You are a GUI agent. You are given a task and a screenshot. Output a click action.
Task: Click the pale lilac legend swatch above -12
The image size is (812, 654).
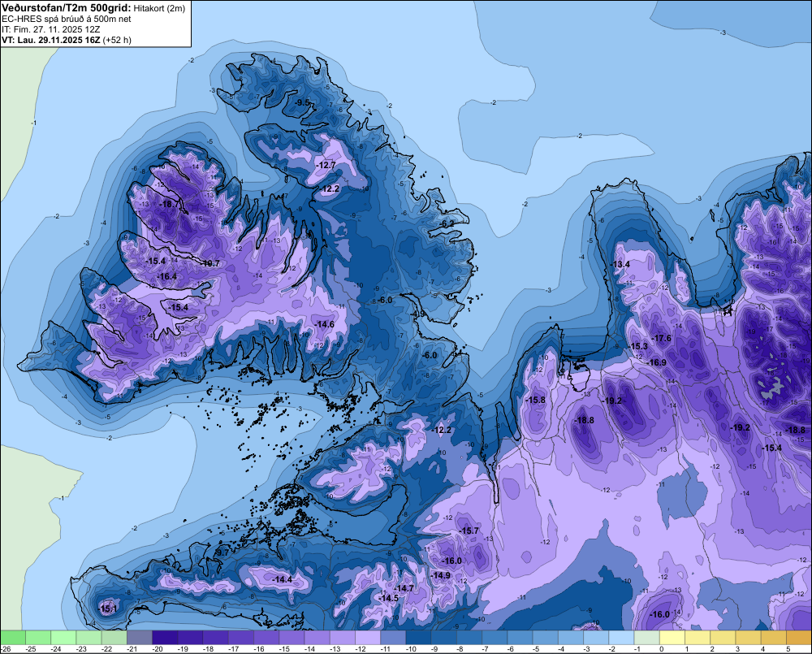click(368, 638)
